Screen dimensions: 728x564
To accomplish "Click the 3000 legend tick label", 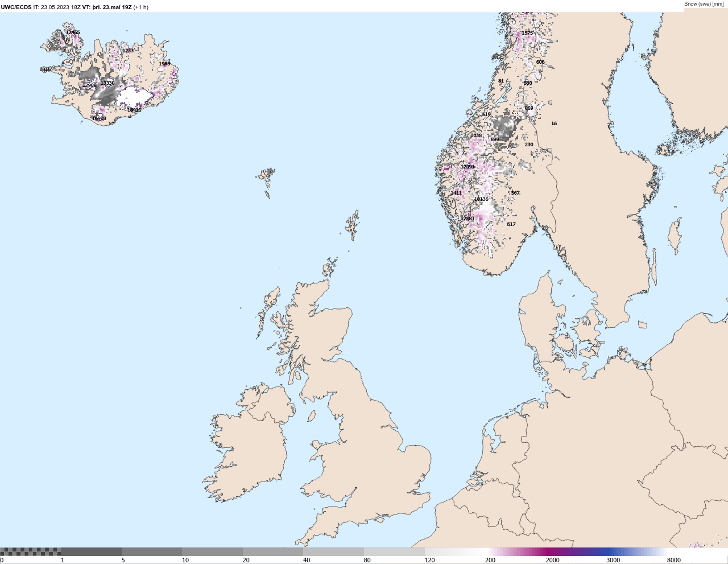I will (x=613, y=561).
